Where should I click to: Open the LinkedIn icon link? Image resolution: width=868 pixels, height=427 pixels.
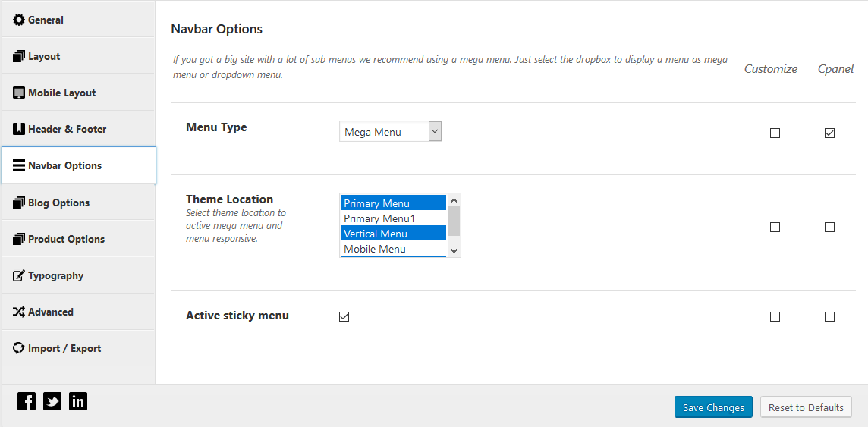[78, 401]
